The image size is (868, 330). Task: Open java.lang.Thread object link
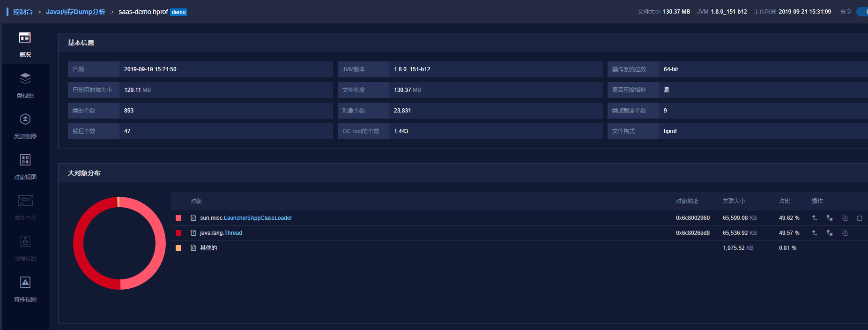(221, 233)
